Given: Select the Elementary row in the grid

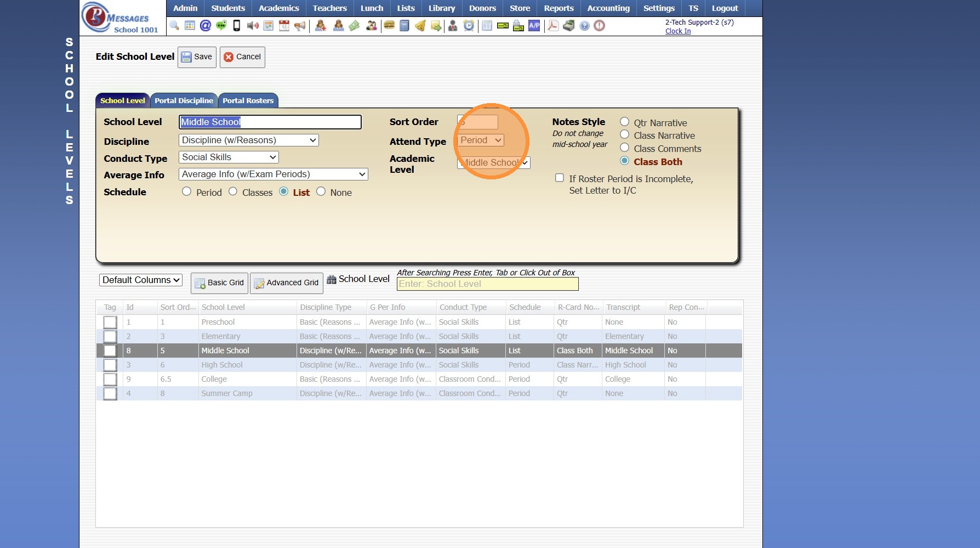Looking at the screenshot, I should point(419,337).
